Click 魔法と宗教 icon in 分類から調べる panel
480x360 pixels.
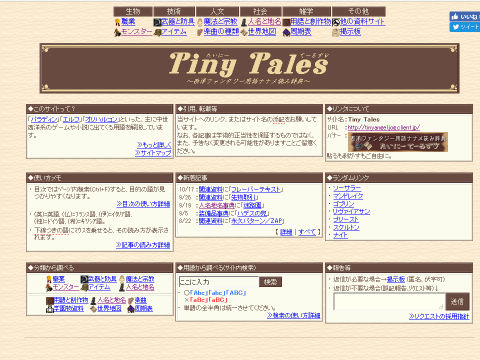click(122, 279)
